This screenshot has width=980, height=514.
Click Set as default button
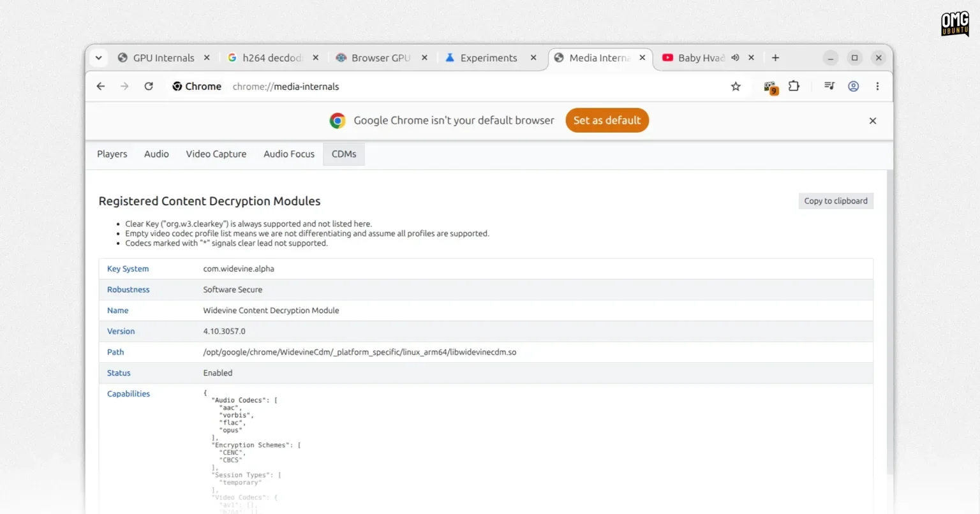[607, 121]
